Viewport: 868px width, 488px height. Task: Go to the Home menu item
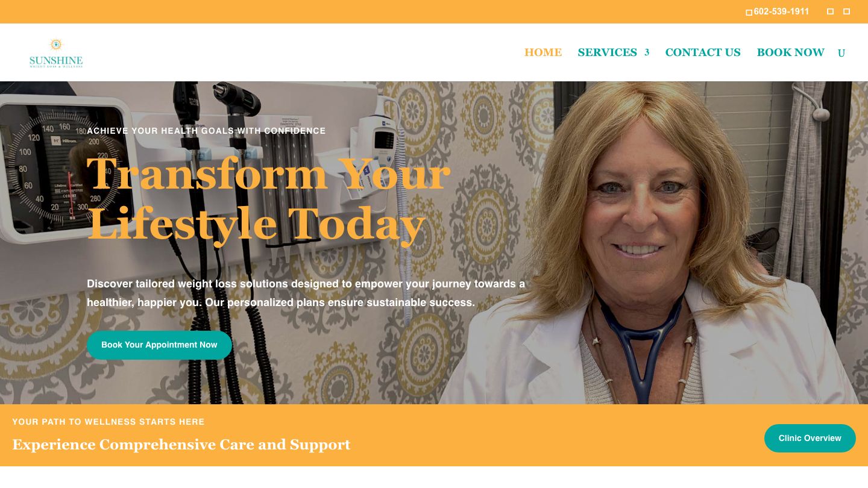point(543,52)
